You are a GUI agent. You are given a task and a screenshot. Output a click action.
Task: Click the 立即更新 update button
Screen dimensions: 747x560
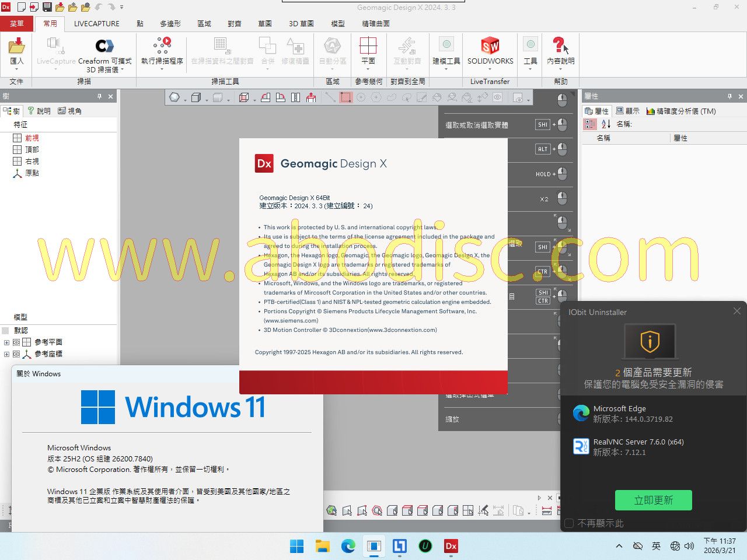[x=653, y=500]
